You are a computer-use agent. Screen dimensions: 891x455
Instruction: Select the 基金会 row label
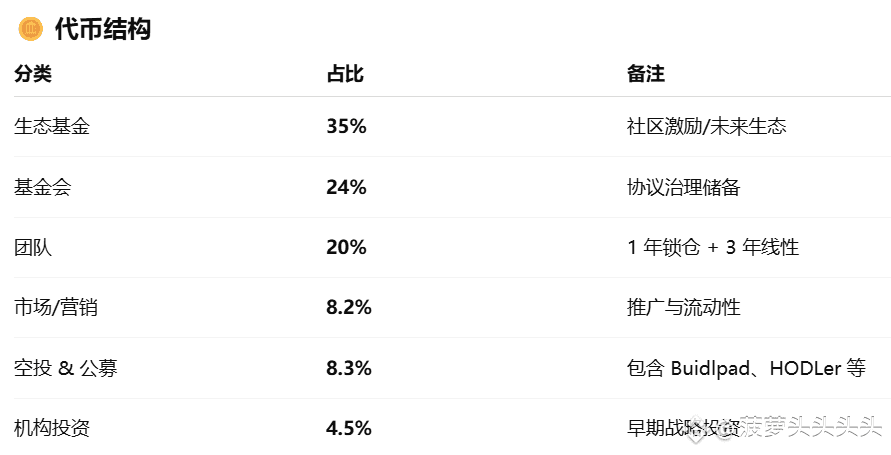(x=43, y=187)
